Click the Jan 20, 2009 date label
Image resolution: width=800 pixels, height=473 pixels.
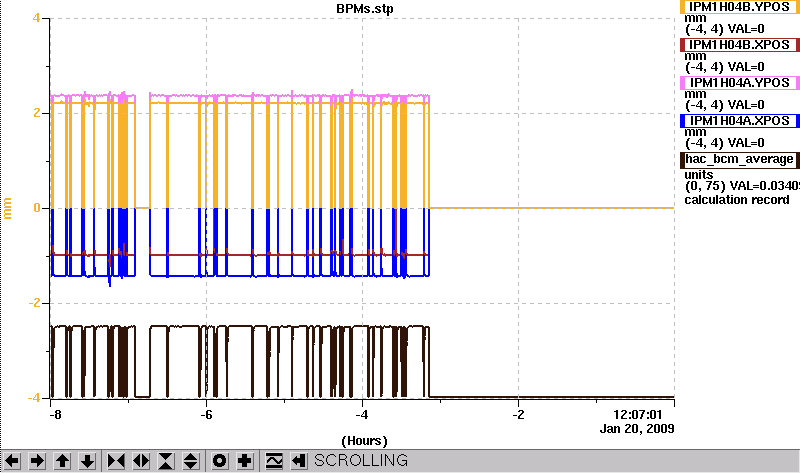[637, 429]
